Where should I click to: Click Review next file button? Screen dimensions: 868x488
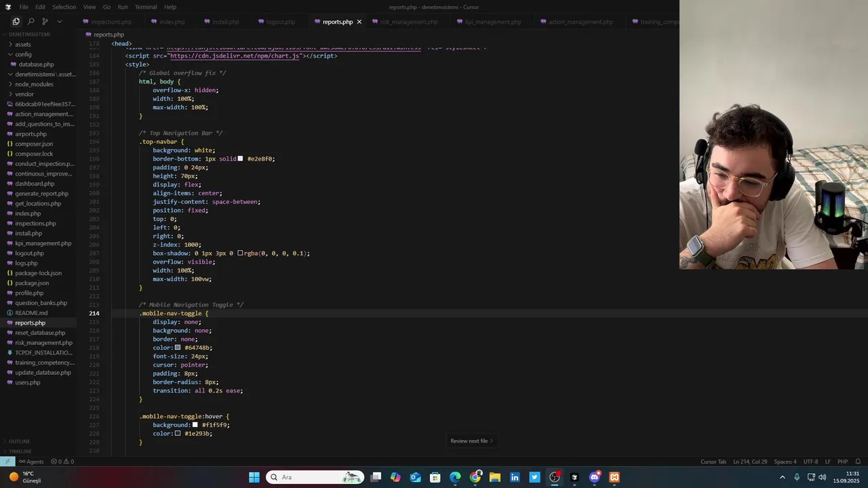click(x=471, y=441)
